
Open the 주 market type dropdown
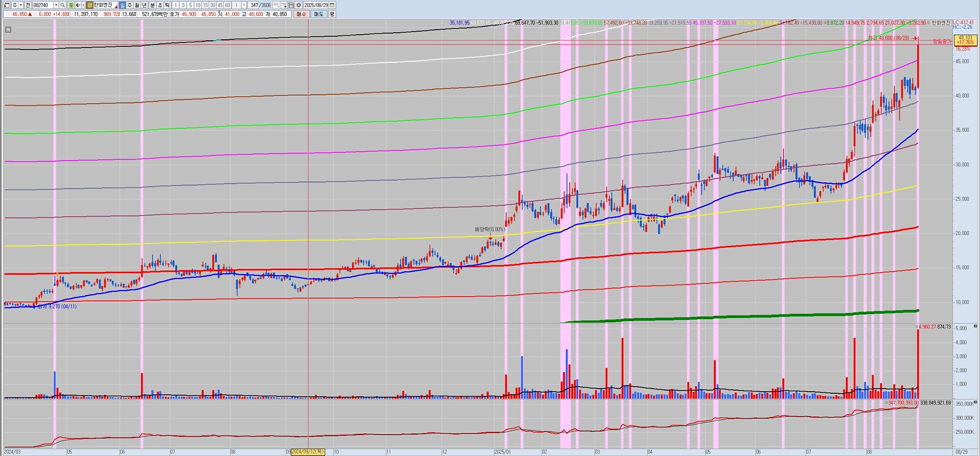[x=20, y=5]
